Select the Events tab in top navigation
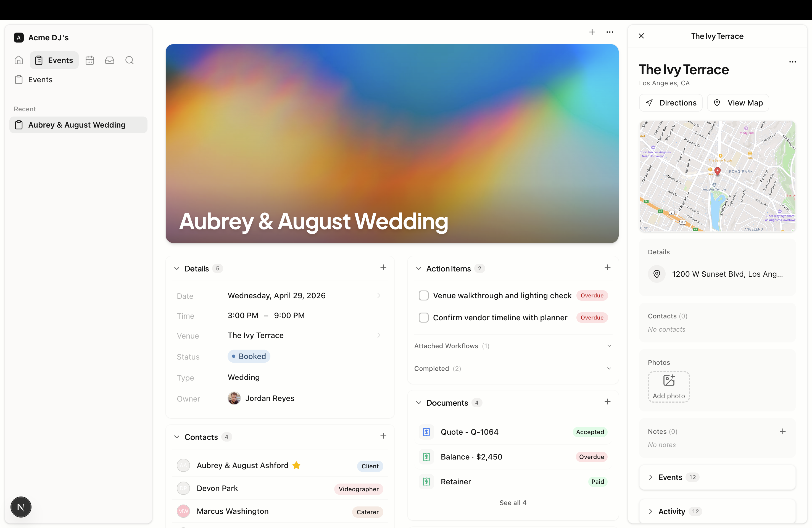This screenshot has width=812, height=528. click(x=54, y=60)
